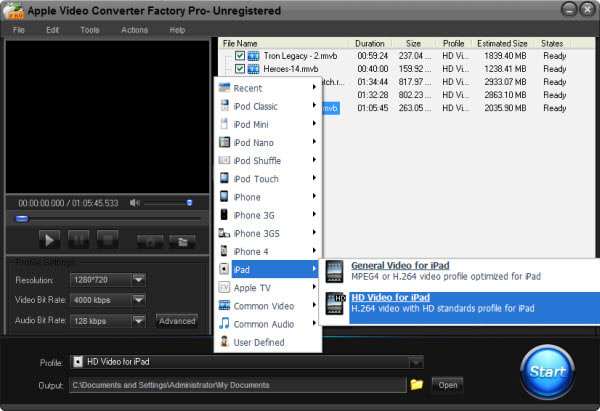Click the iPad device icon in the menu
This screenshot has width=600, height=411.
(x=224, y=269)
